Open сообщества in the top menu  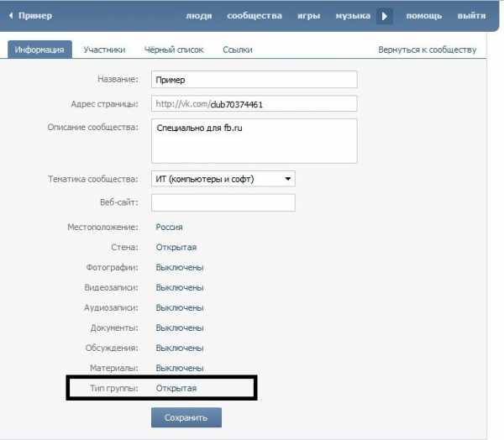(254, 16)
